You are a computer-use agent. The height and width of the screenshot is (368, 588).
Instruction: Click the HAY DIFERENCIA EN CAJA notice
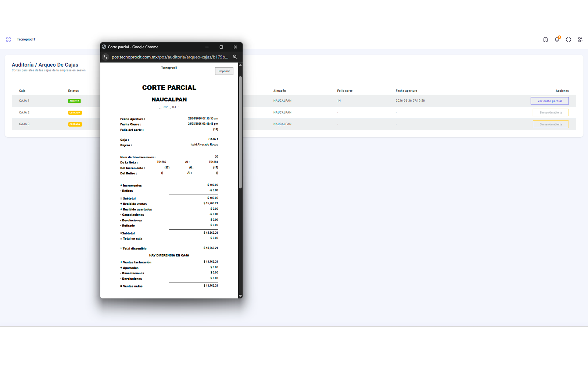[169, 255]
